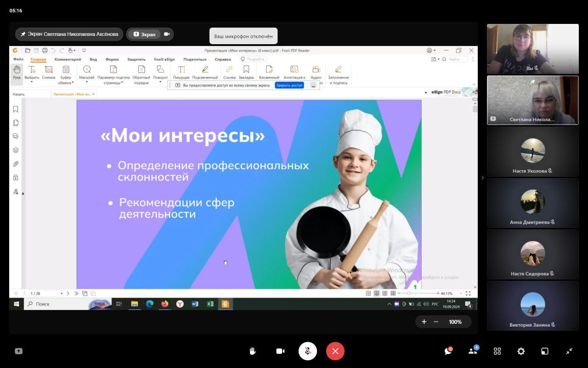This screenshot has width=588, height=368.
Task: Unmute the microphone button
Action: (308, 351)
